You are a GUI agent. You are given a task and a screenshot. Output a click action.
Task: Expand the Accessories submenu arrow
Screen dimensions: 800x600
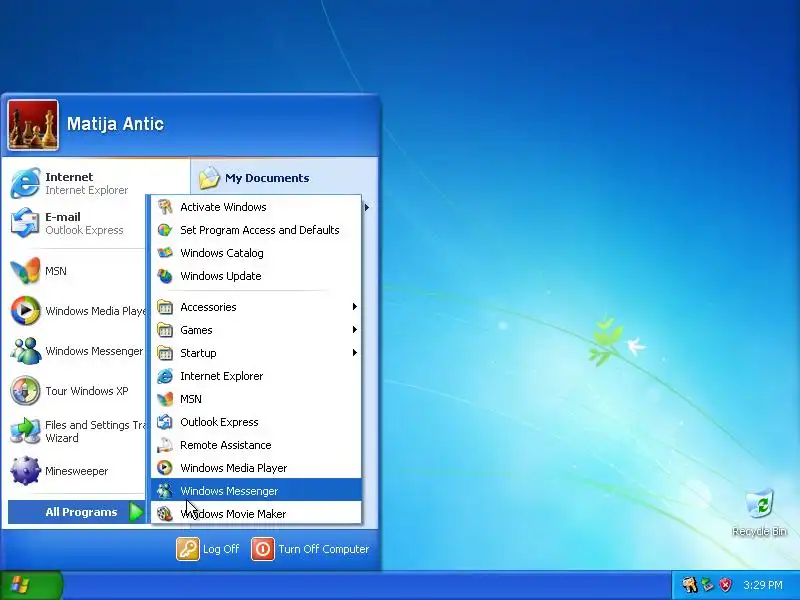(x=354, y=307)
